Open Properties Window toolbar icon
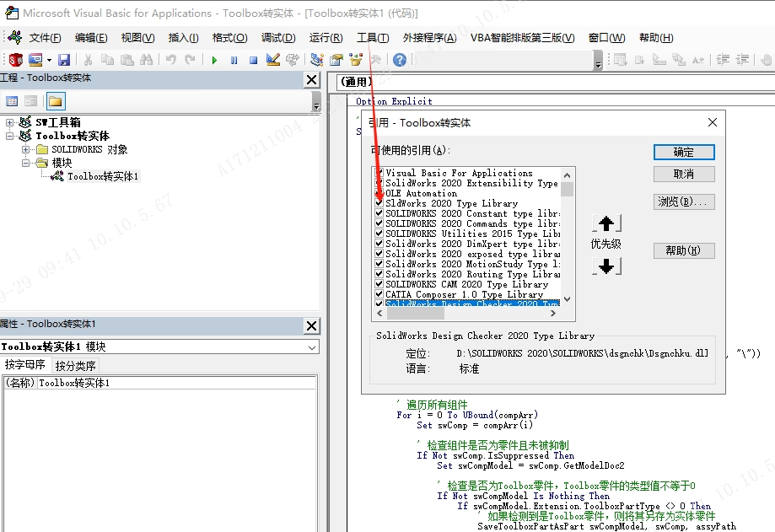The width and height of the screenshot is (775, 532). coord(336,60)
